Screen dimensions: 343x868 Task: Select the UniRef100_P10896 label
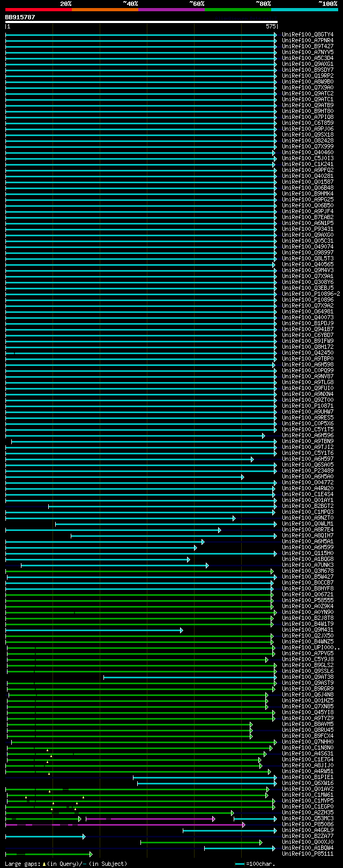tap(308, 300)
